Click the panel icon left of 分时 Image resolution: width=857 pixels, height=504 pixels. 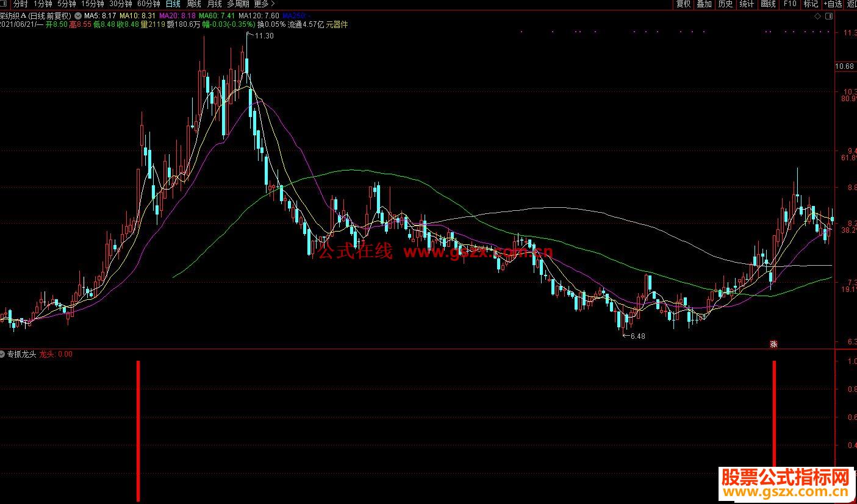(x=4, y=4)
